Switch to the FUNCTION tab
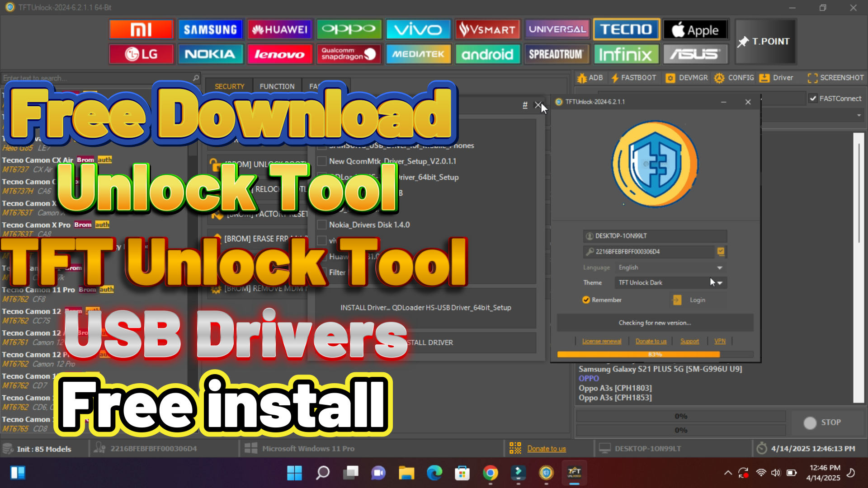Image resolution: width=868 pixels, height=488 pixels. (277, 86)
